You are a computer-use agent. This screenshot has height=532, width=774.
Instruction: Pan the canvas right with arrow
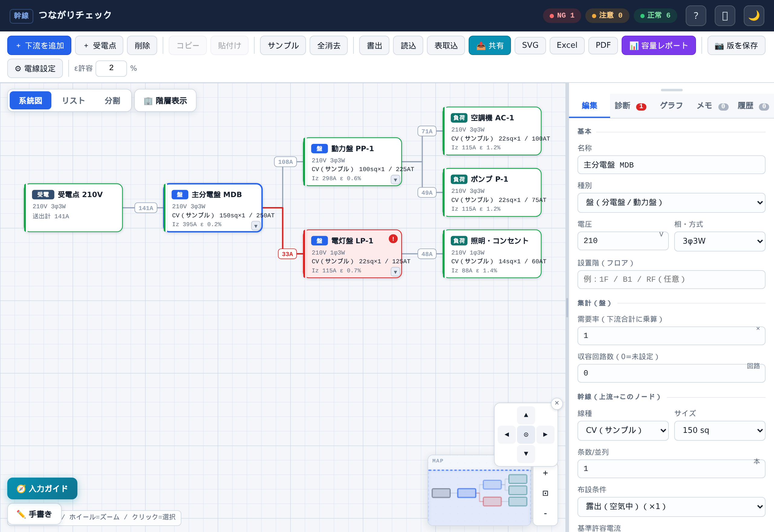(545, 434)
